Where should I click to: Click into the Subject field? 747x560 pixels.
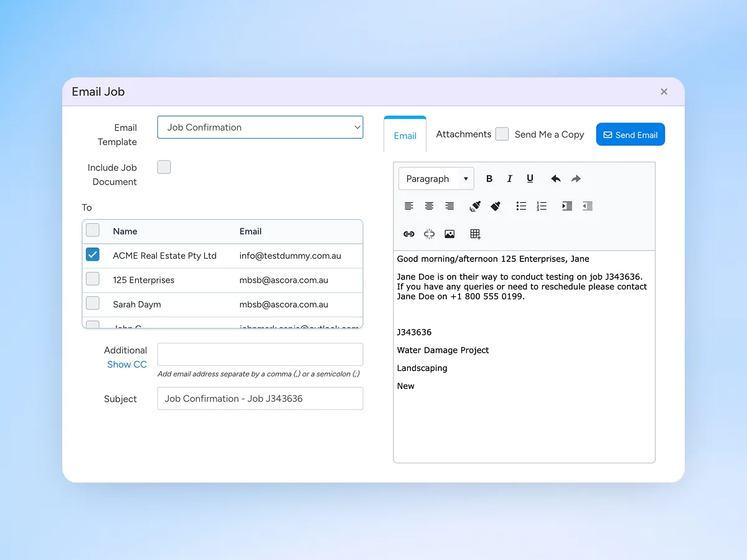260,398
